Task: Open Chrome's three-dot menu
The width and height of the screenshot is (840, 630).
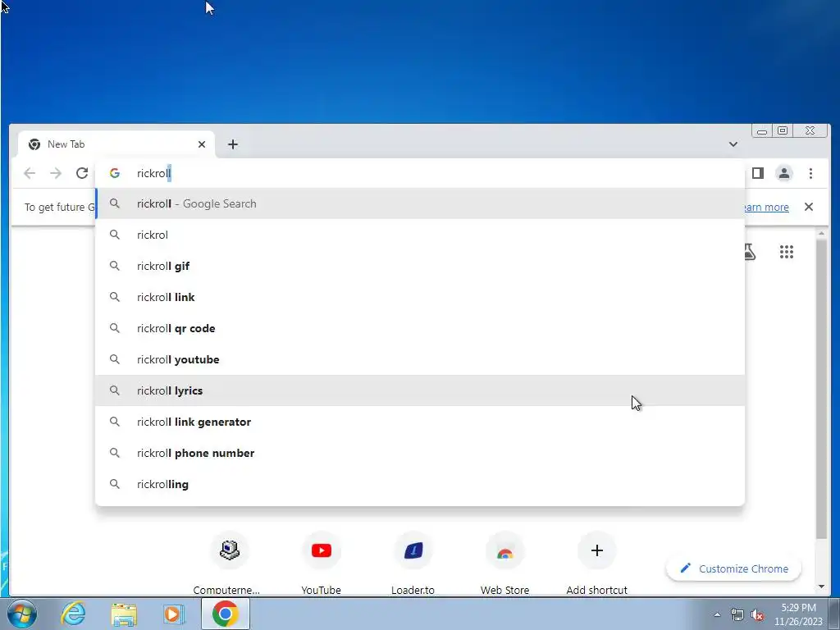Action: tap(810, 173)
